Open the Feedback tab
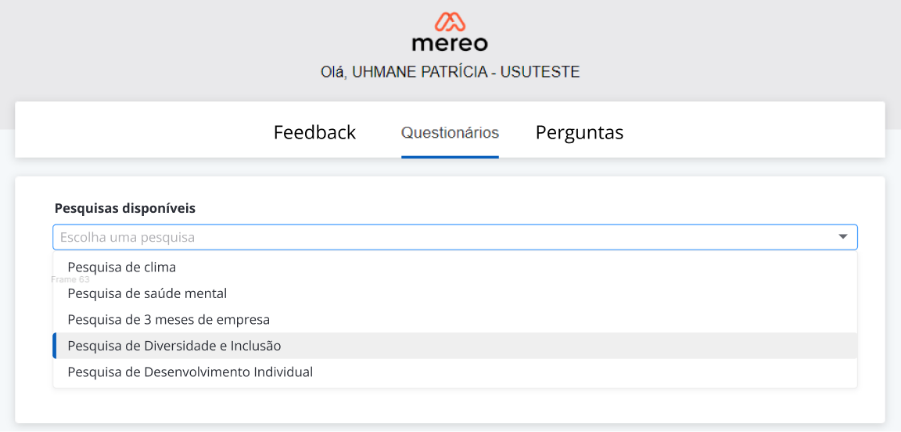The height and width of the screenshot is (432, 901). (314, 132)
